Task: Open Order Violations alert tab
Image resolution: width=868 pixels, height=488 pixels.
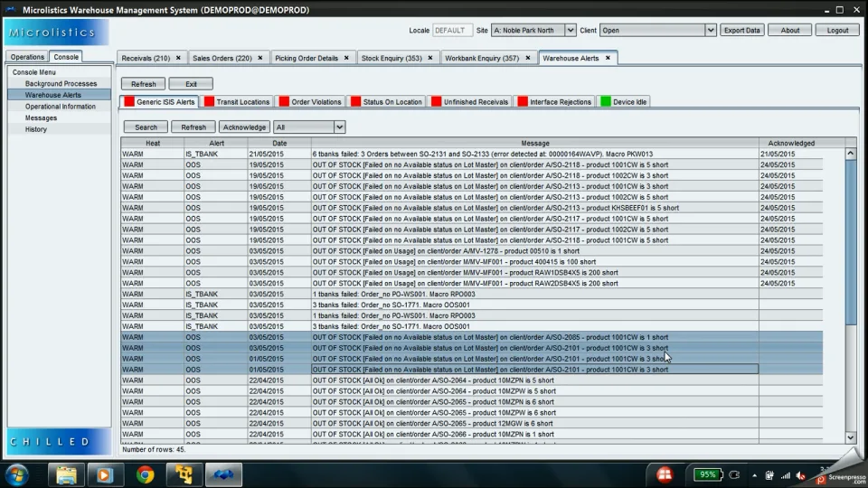Action: coord(310,102)
